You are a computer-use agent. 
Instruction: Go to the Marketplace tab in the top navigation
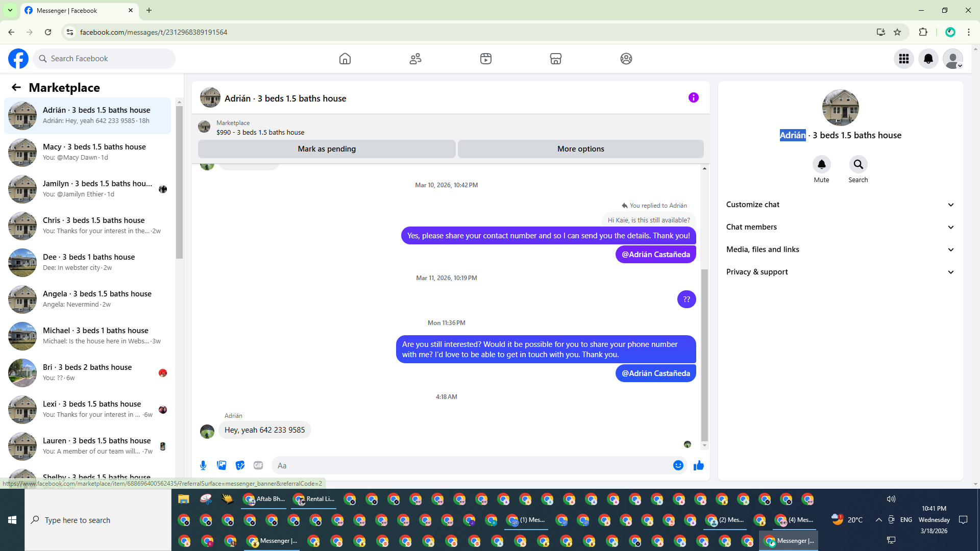click(x=555, y=59)
